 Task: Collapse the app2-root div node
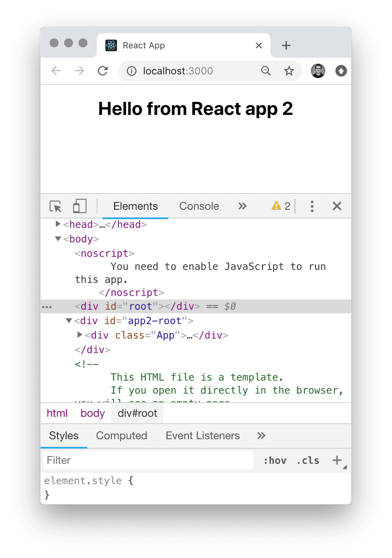(x=69, y=321)
